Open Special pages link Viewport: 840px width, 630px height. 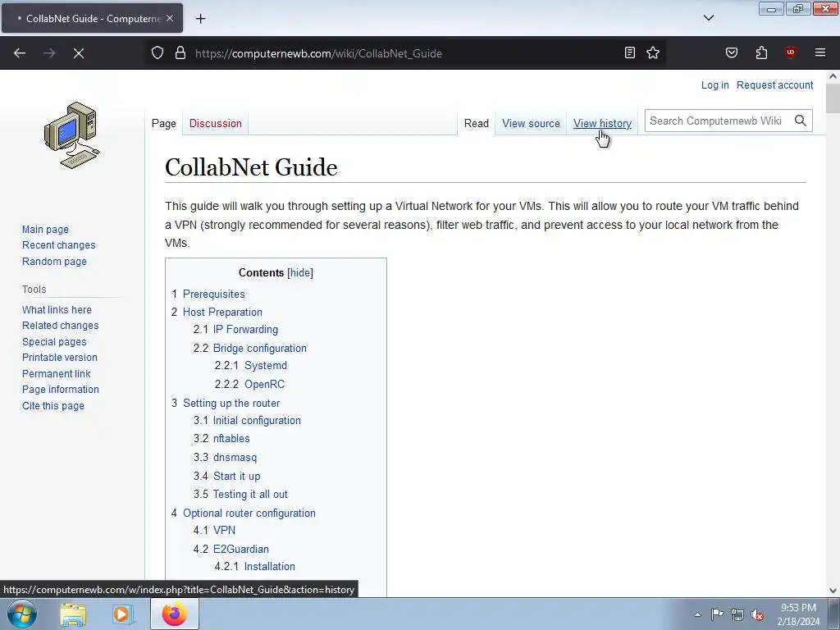[x=54, y=342]
